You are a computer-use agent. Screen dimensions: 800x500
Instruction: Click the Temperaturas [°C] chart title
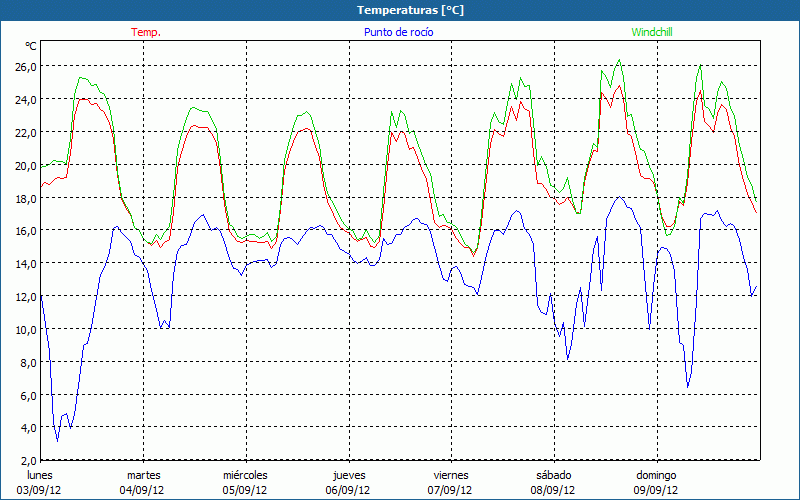pyautogui.click(x=410, y=10)
